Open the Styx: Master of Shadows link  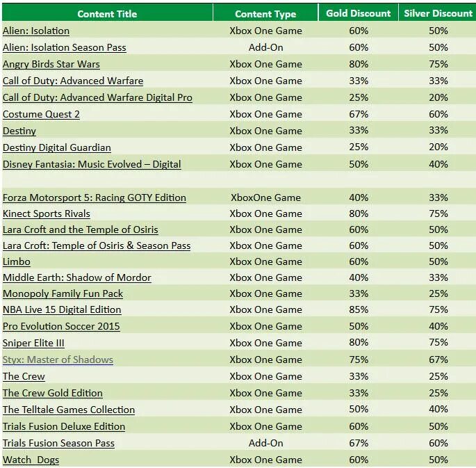58,360
